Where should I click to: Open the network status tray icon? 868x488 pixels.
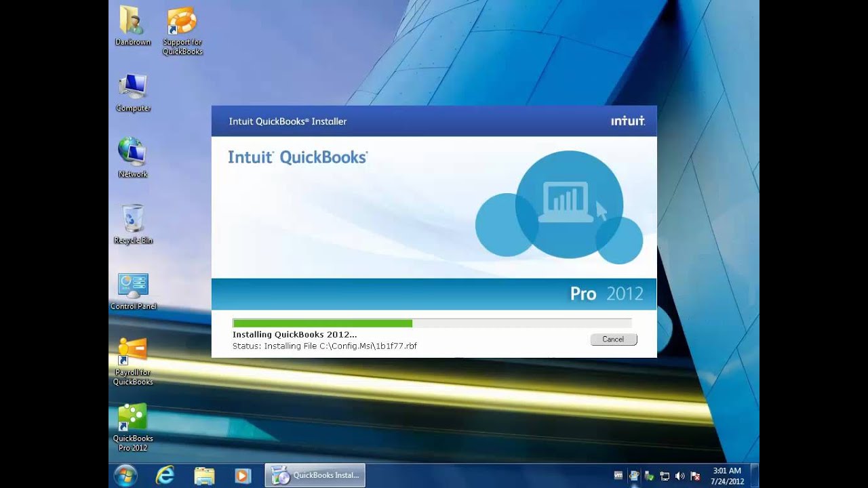[x=665, y=476]
